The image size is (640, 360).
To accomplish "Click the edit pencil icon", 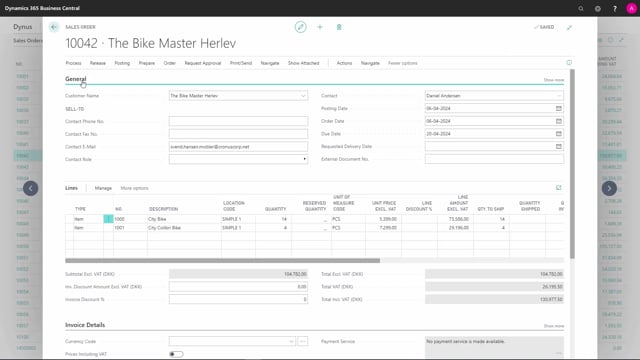I will coord(300,27).
